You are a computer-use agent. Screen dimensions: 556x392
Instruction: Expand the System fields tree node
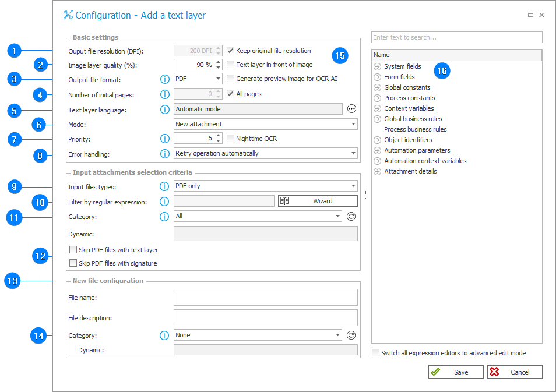378,66
